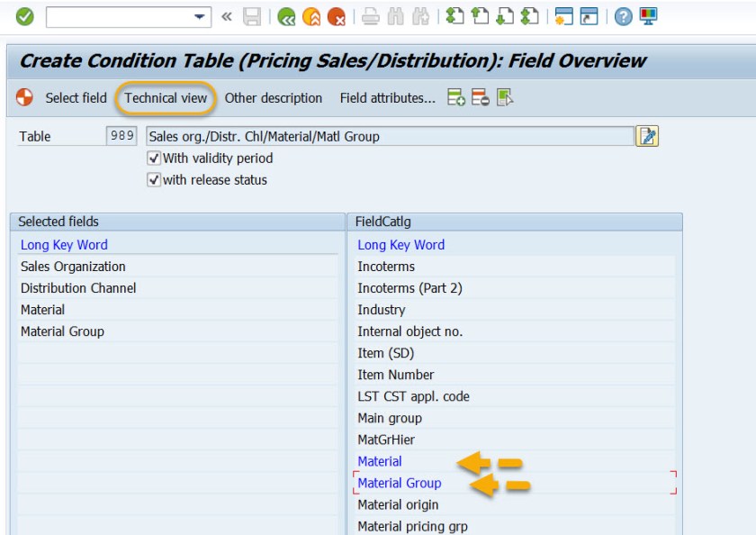The height and width of the screenshot is (535, 756).
Task: Click the Print icon
Action: tap(371, 15)
